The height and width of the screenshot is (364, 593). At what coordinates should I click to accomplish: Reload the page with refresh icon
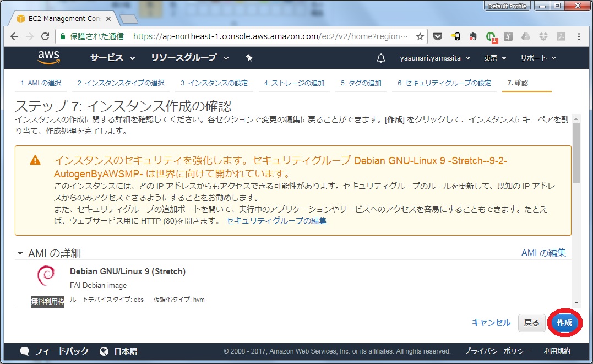45,36
